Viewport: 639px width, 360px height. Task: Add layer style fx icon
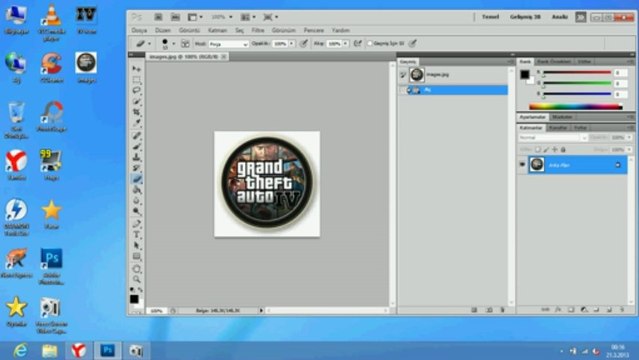pyautogui.click(x=558, y=310)
